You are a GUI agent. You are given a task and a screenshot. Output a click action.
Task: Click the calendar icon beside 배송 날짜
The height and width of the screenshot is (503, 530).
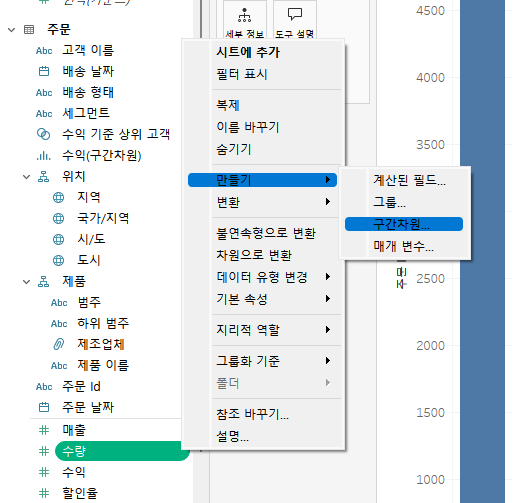[44, 71]
